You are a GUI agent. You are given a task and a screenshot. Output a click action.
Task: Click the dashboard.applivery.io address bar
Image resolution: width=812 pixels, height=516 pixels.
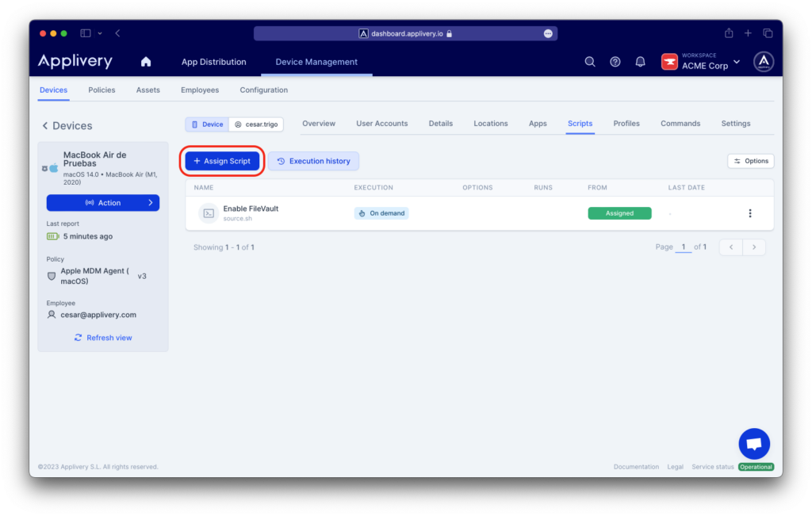[x=405, y=33]
